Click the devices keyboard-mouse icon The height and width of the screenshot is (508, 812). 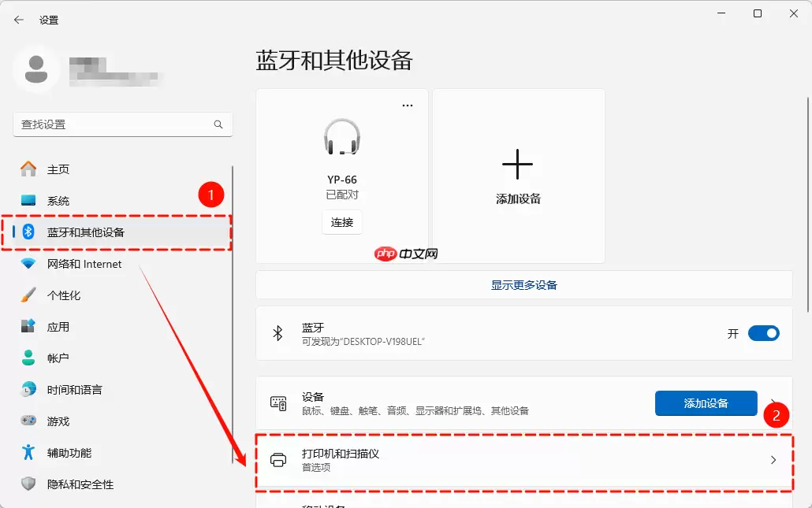point(278,403)
